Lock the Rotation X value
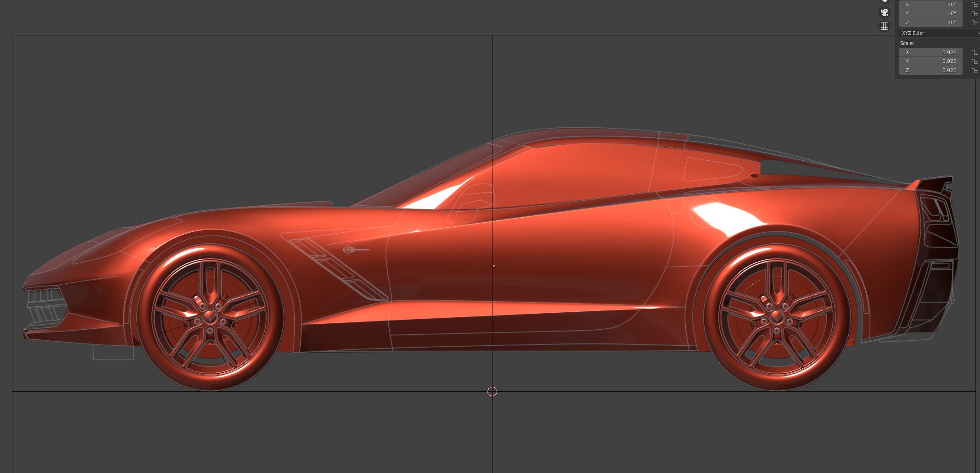Viewport: 980px width, 473px height. [x=974, y=5]
